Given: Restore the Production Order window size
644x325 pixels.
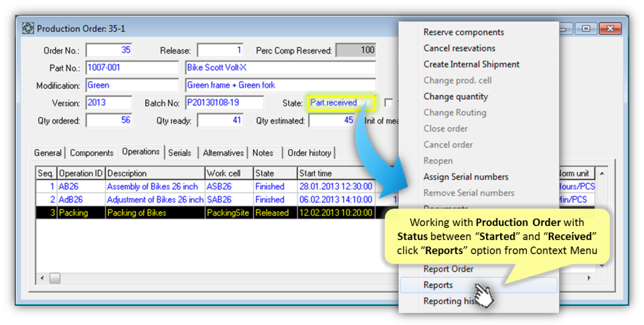Looking at the screenshot, I should (586, 29).
